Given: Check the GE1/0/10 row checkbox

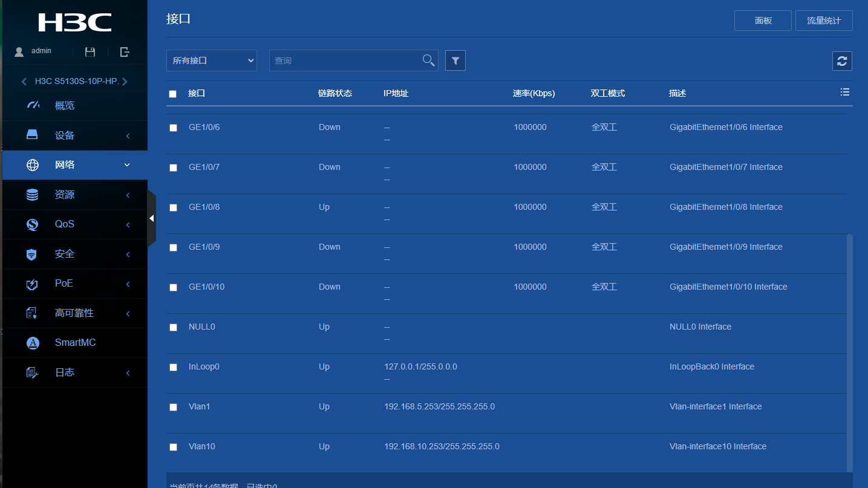Looking at the screenshot, I should click(174, 287).
